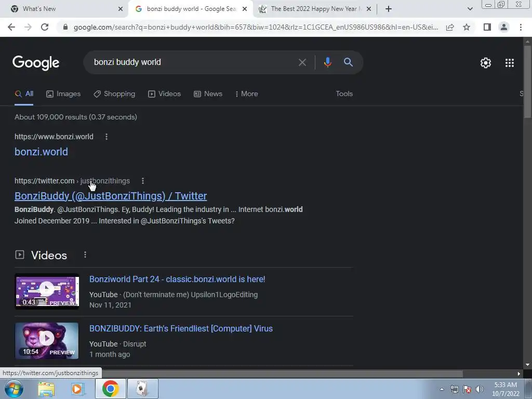The height and width of the screenshot is (399, 532).
Task: Open the Solitaire cards taskbar icon
Action: pos(142,389)
